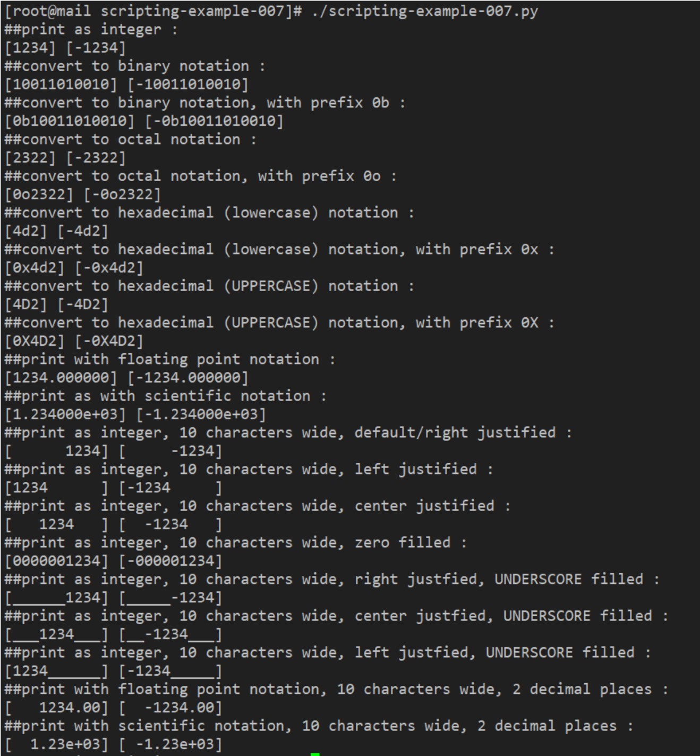Click the '##print as integer :' heading line
This screenshot has width=700, height=756.
91,29
